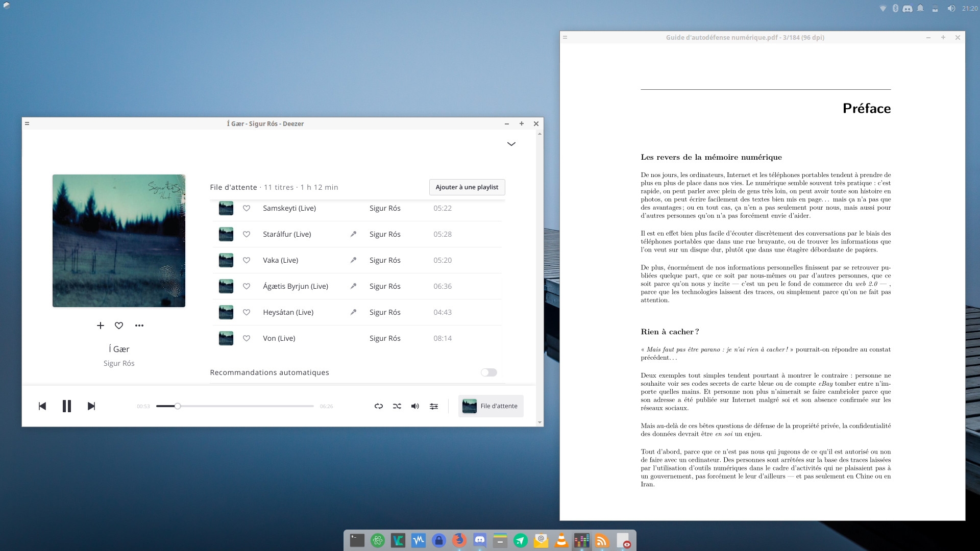
Task: Skip to the next track
Action: pos(91,406)
